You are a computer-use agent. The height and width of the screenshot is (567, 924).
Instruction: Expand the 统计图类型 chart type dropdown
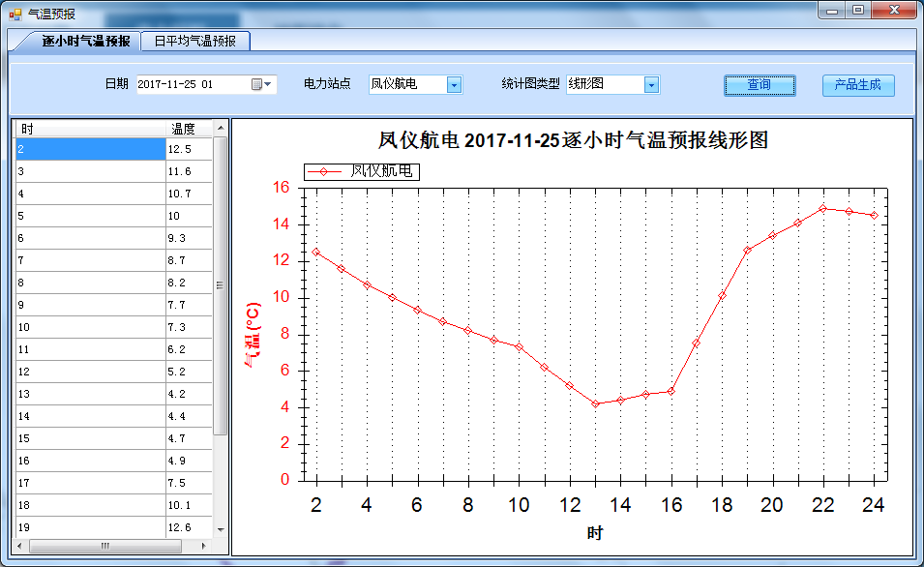(651, 85)
